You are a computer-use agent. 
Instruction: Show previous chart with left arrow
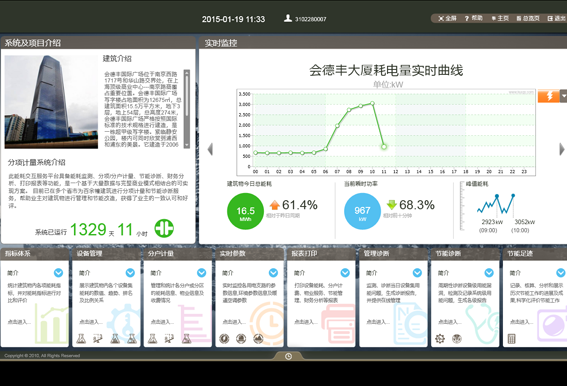click(210, 149)
